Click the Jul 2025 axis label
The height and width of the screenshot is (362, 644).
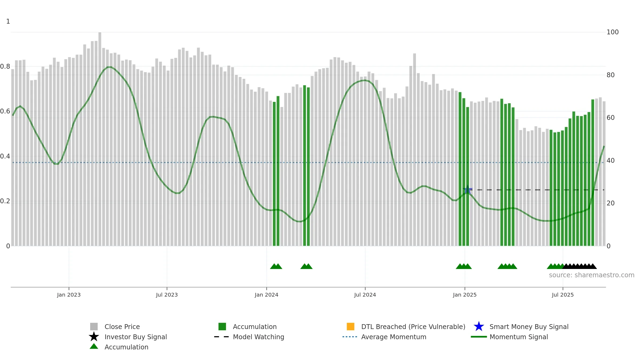[x=563, y=295]
